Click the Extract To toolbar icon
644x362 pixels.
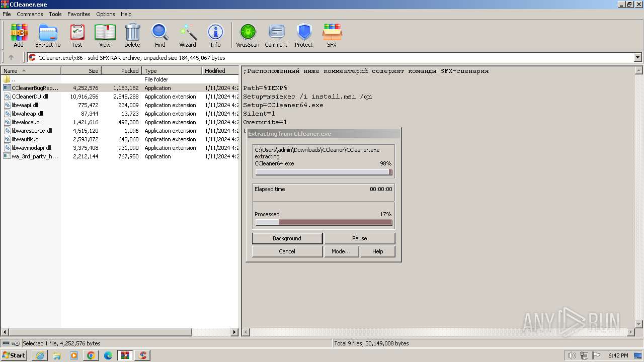[48, 35]
